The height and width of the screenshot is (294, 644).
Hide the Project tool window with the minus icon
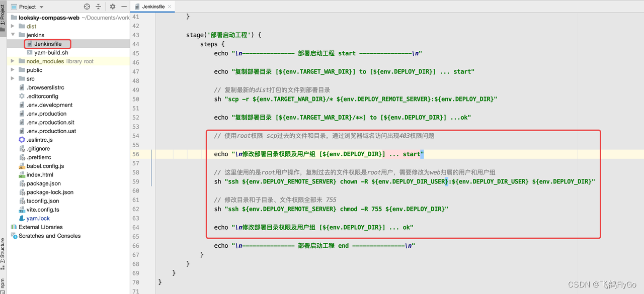(x=124, y=7)
